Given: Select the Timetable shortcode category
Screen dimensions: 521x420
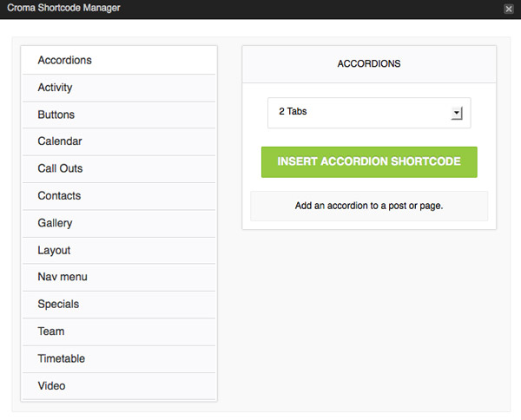Looking at the screenshot, I should point(119,359).
